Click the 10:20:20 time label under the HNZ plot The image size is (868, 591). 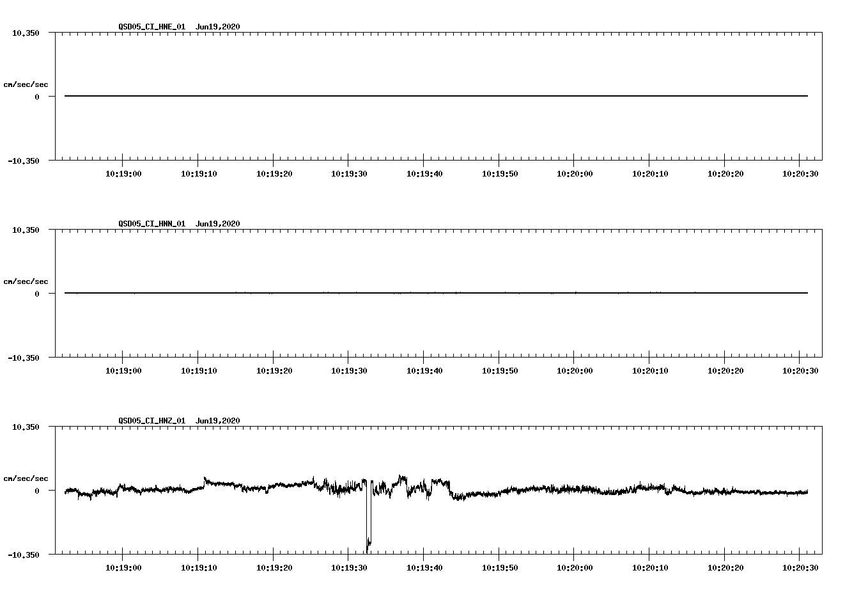725,568
